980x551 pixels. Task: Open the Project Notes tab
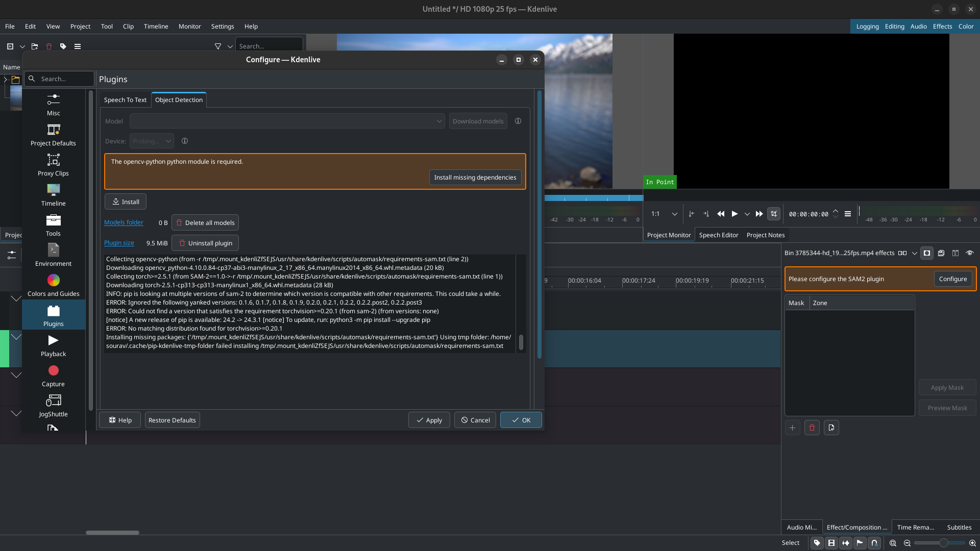765,235
